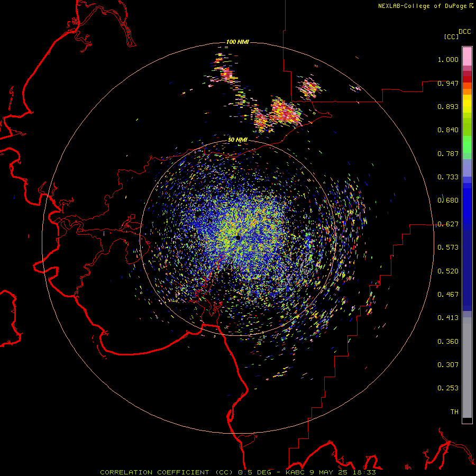Viewport: 476px width, 476px height.
Task: Click the 0.787 colorbar value
Action: click(x=448, y=153)
